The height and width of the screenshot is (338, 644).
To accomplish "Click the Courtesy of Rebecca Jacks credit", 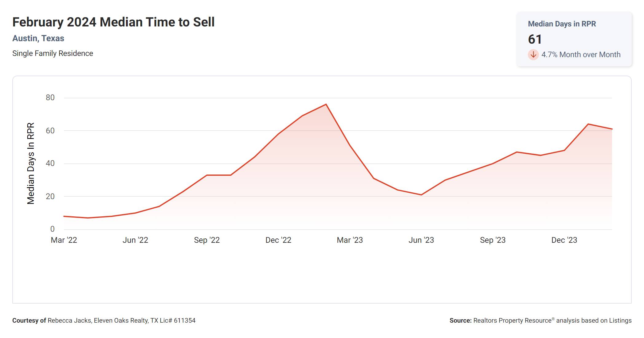I will pos(104,320).
